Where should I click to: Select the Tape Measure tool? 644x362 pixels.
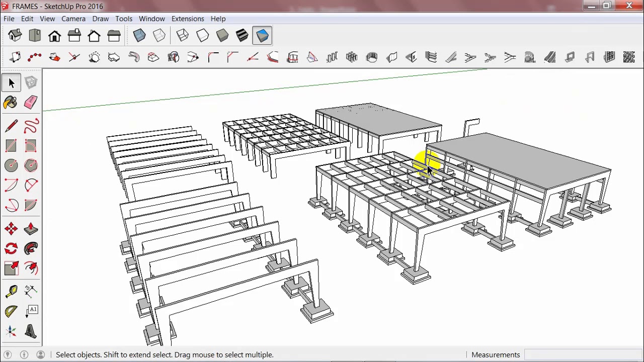(11, 292)
